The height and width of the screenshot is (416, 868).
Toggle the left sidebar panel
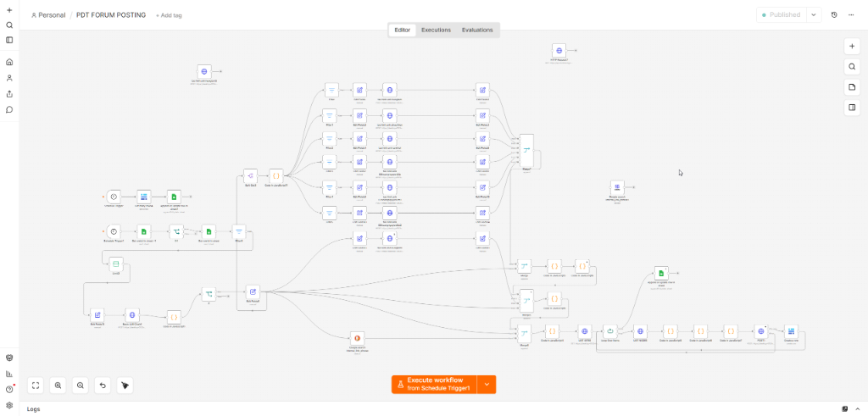[9, 40]
